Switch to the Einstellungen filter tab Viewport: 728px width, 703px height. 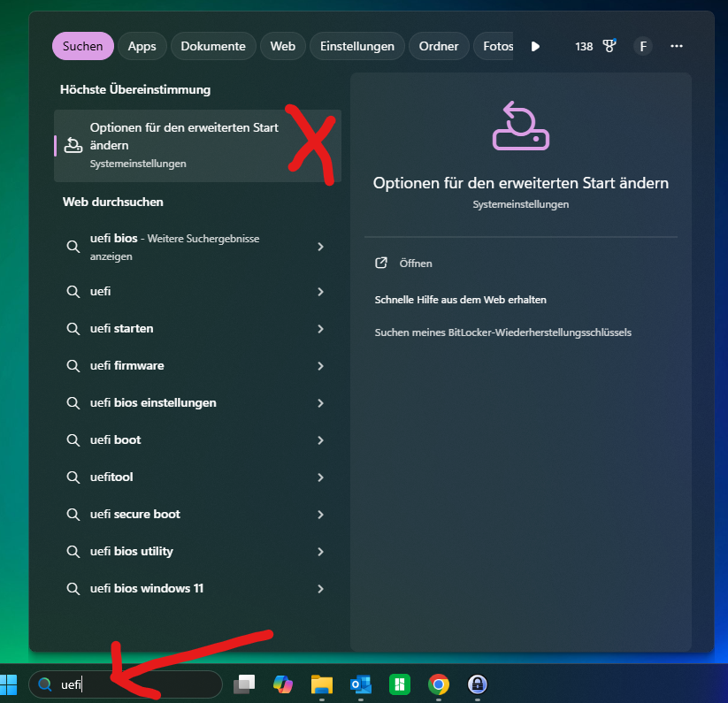pos(357,46)
